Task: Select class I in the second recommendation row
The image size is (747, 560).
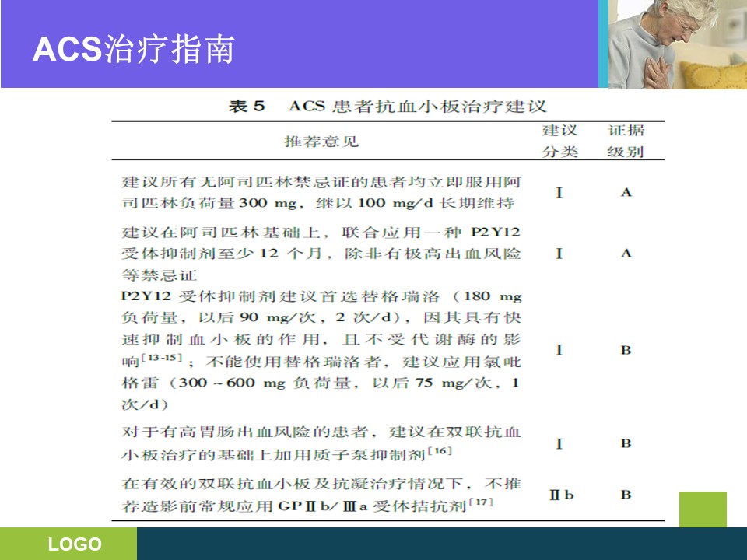Action: click(559, 254)
